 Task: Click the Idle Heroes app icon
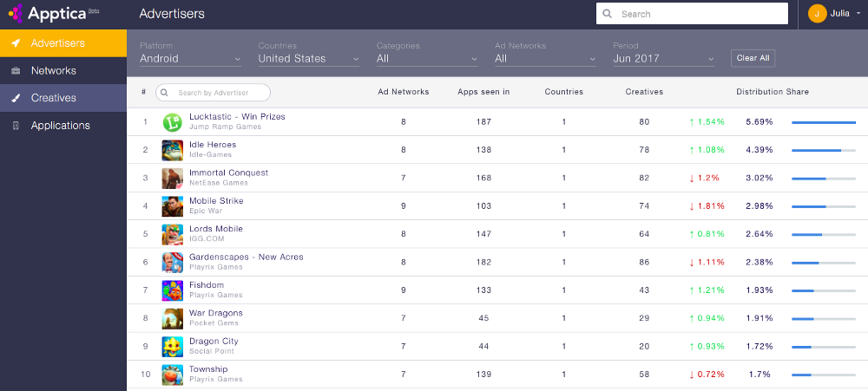point(172,151)
